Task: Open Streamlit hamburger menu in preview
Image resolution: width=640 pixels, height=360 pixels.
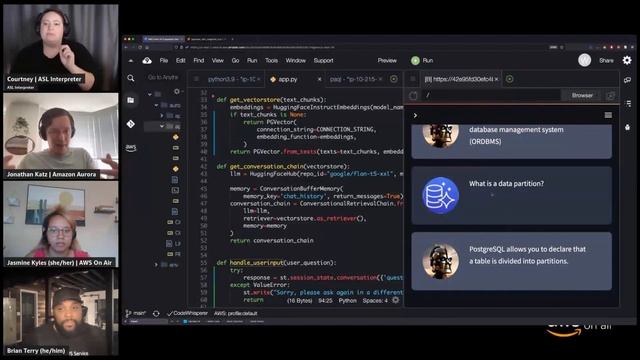Action: (608, 116)
